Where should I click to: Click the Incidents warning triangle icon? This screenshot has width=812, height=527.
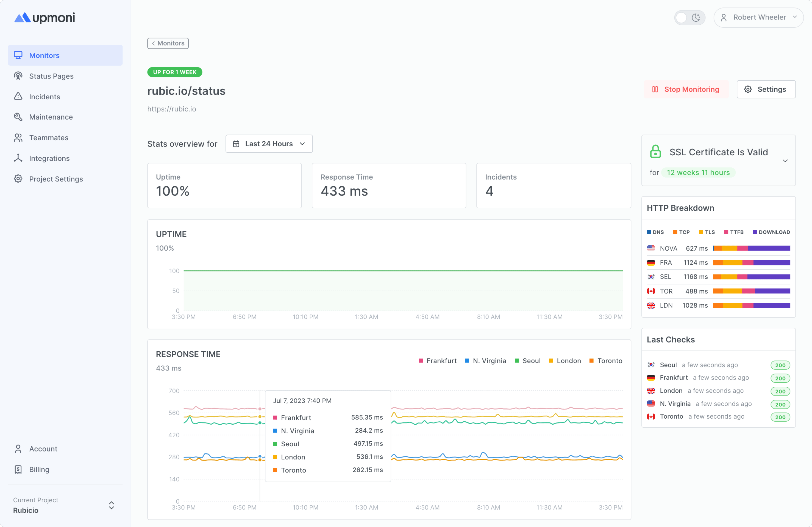(x=18, y=96)
